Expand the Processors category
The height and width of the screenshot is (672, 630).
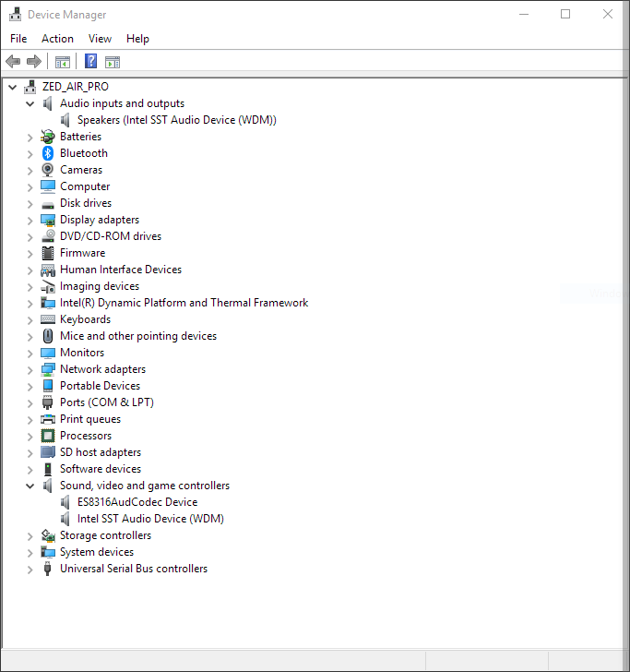30,437
